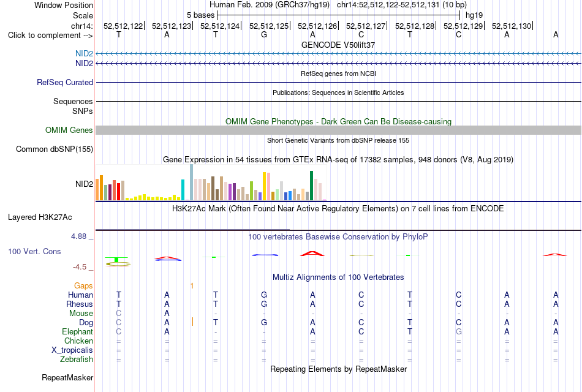The width and height of the screenshot is (582, 392).
Task: Click the Rhesus alignment row label
Action: (80, 304)
